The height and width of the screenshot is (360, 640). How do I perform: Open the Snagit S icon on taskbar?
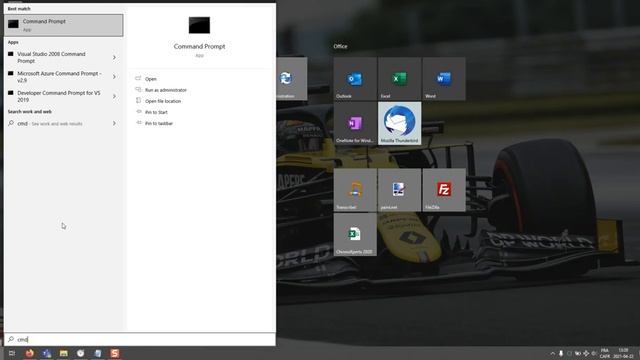click(115, 353)
